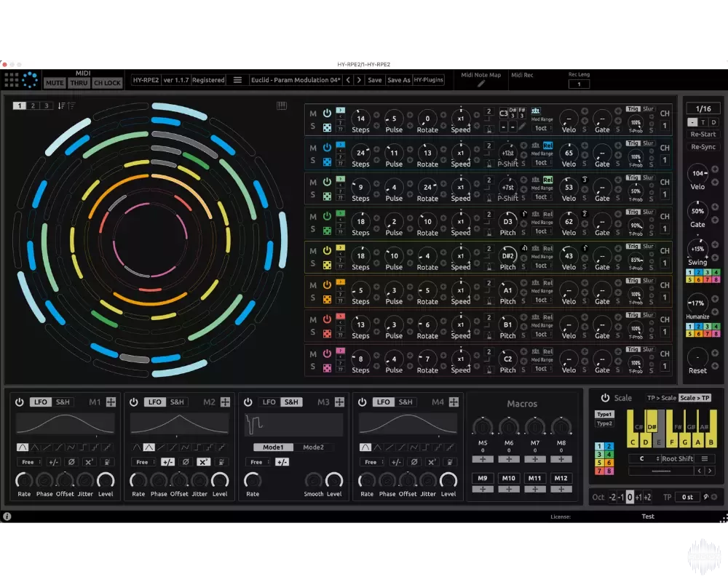Open the HY-Plugins link button
This screenshot has height=582, width=728.
pos(429,80)
